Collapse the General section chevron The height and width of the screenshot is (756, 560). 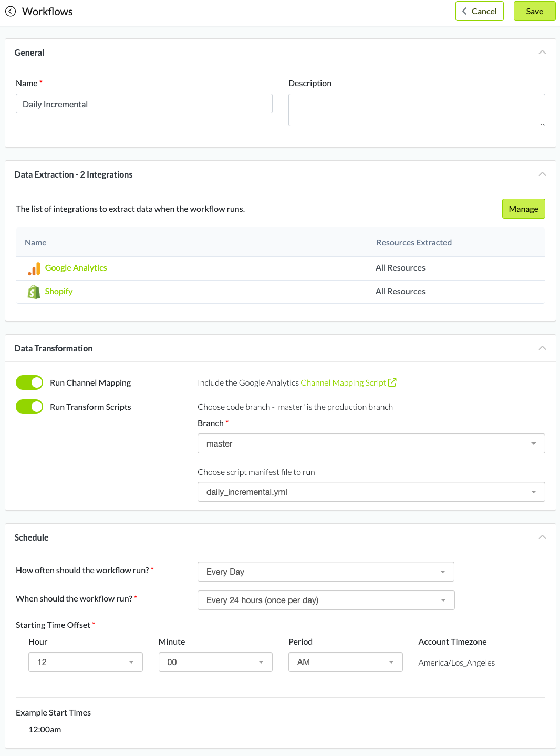542,53
